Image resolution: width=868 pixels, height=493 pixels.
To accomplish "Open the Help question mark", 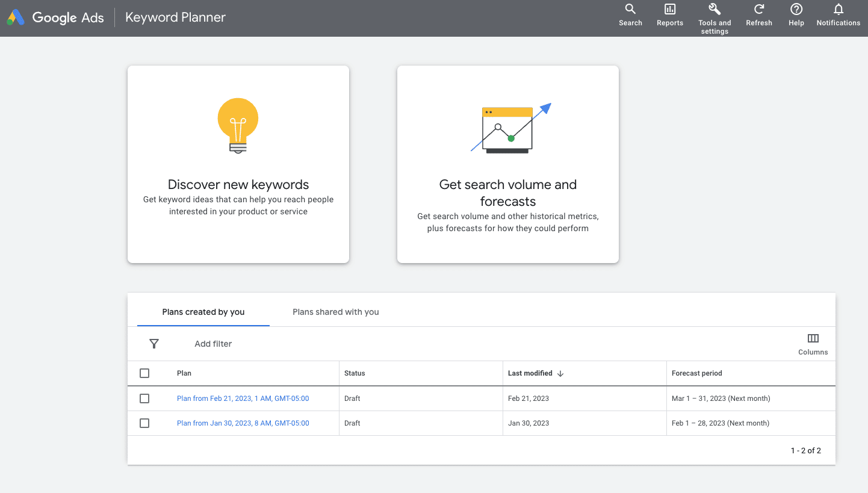I will [x=796, y=9].
